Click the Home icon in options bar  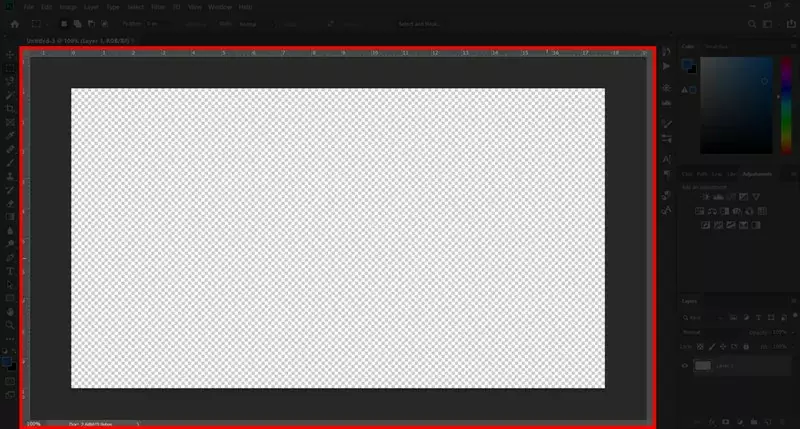(x=15, y=24)
